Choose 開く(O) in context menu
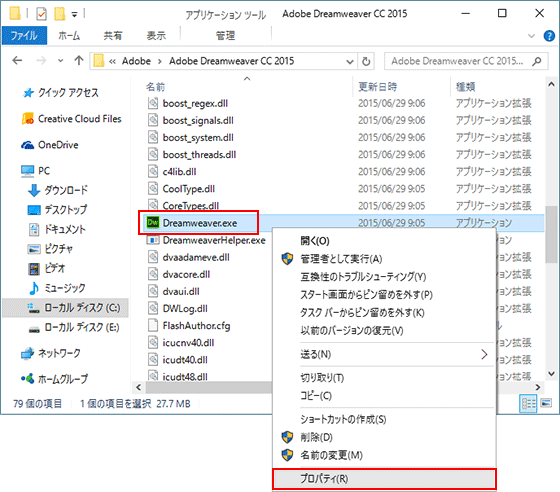The width and height of the screenshot is (560, 492). coord(384,241)
